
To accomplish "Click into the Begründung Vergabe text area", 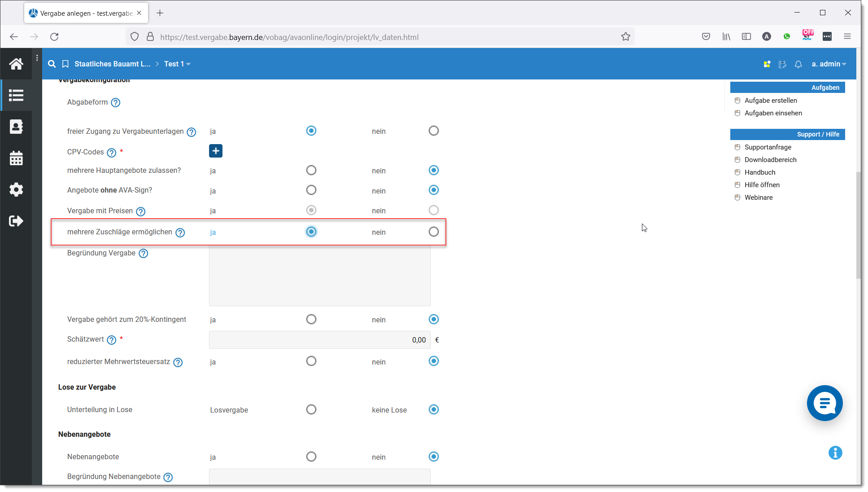I will pyautogui.click(x=319, y=276).
